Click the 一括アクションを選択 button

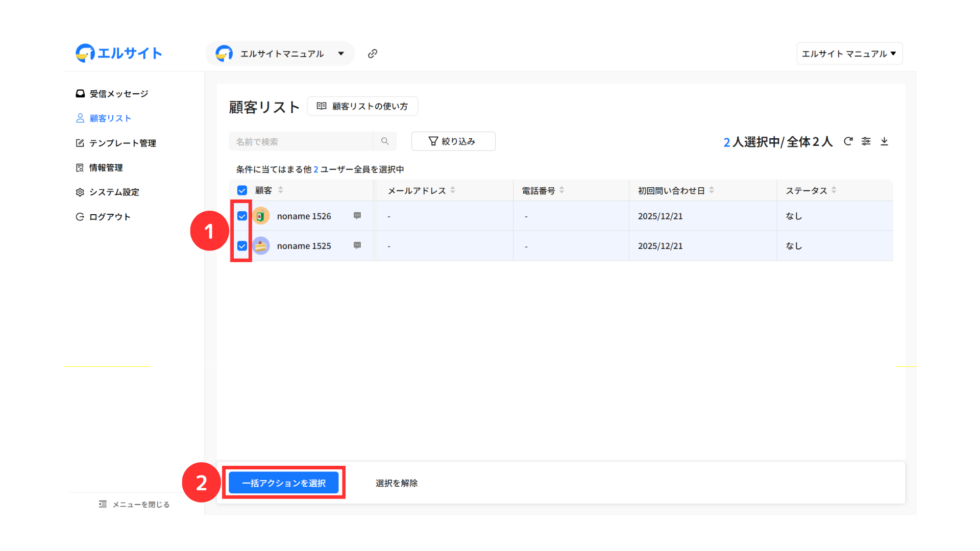click(283, 483)
